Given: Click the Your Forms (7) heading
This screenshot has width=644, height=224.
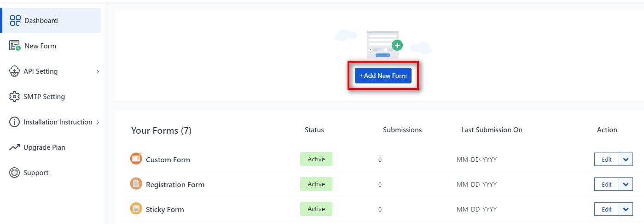Looking at the screenshot, I should pos(161,131).
